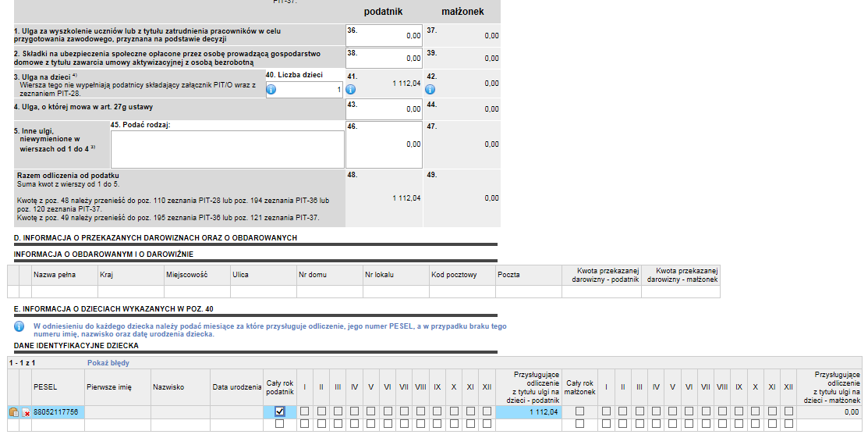Click field 46 amount input
Screen dimensions: 868x438
click(x=384, y=144)
